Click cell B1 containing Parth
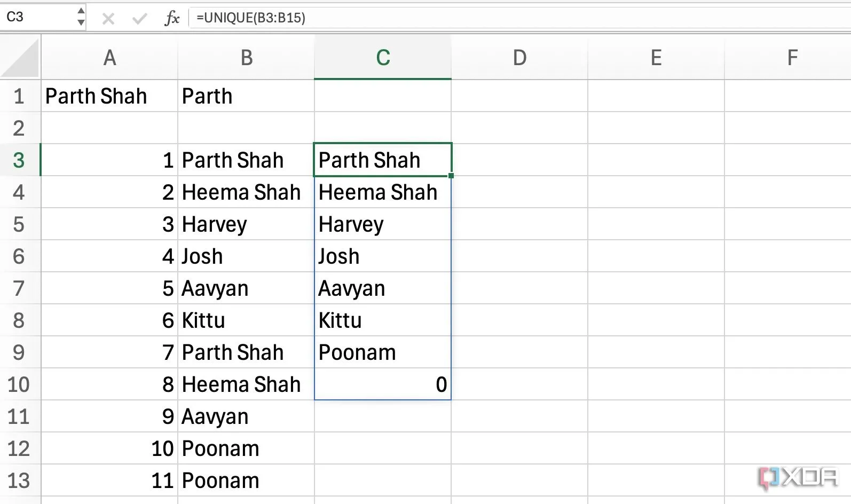The height and width of the screenshot is (504, 851). (246, 97)
